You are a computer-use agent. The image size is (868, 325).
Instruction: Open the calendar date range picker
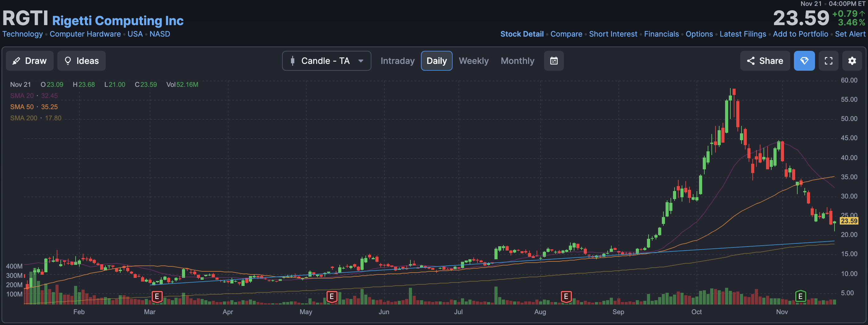coord(554,61)
